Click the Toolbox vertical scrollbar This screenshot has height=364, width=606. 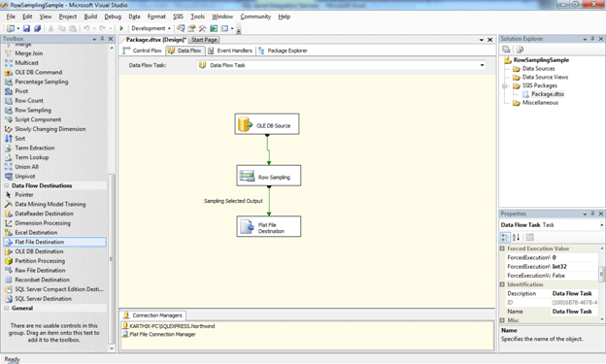click(x=112, y=259)
